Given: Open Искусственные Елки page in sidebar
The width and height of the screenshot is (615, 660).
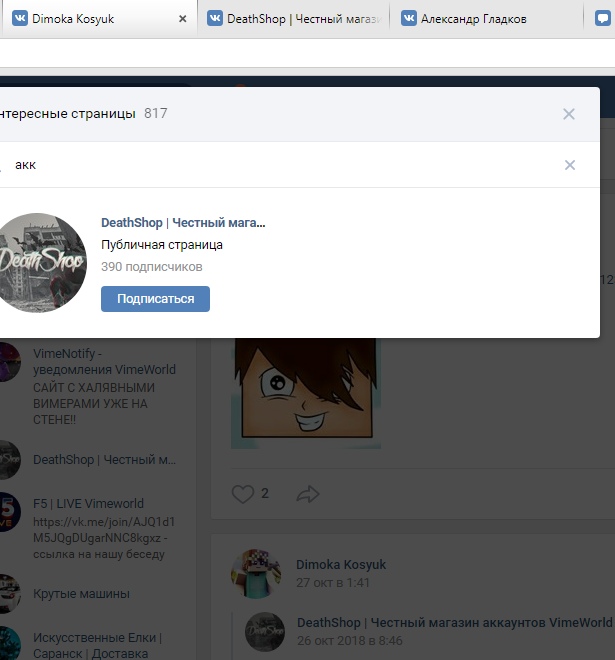Looking at the screenshot, I should click(x=97, y=638).
